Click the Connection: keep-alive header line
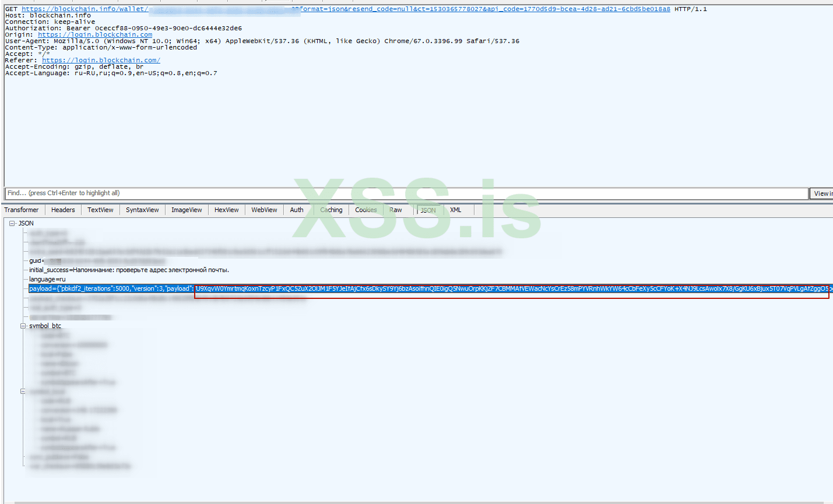 click(x=50, y=22)
